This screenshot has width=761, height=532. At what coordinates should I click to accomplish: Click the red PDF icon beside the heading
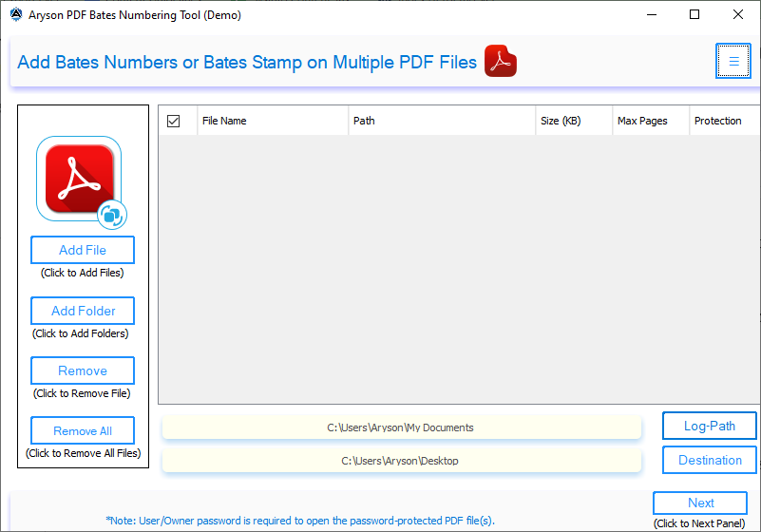click(x=501, y=61)
